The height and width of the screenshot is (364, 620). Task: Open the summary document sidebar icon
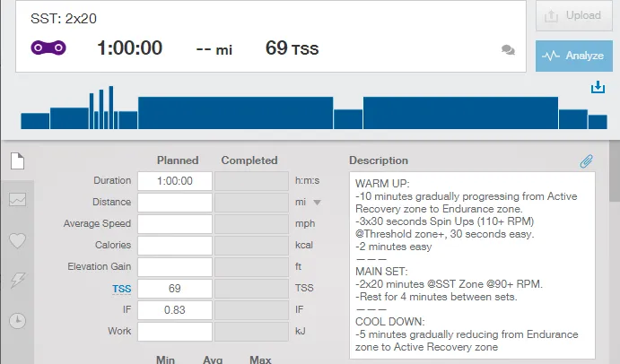click(x=17, y=160)
